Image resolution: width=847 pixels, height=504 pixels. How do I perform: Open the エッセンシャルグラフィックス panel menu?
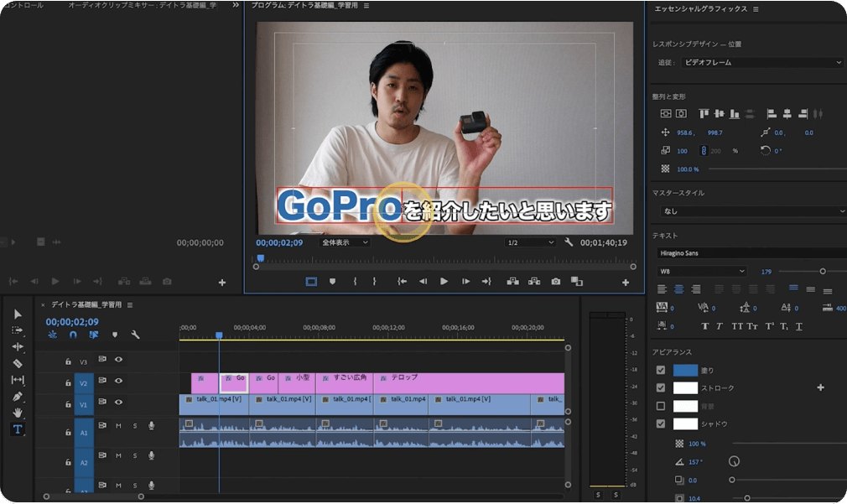756,9
